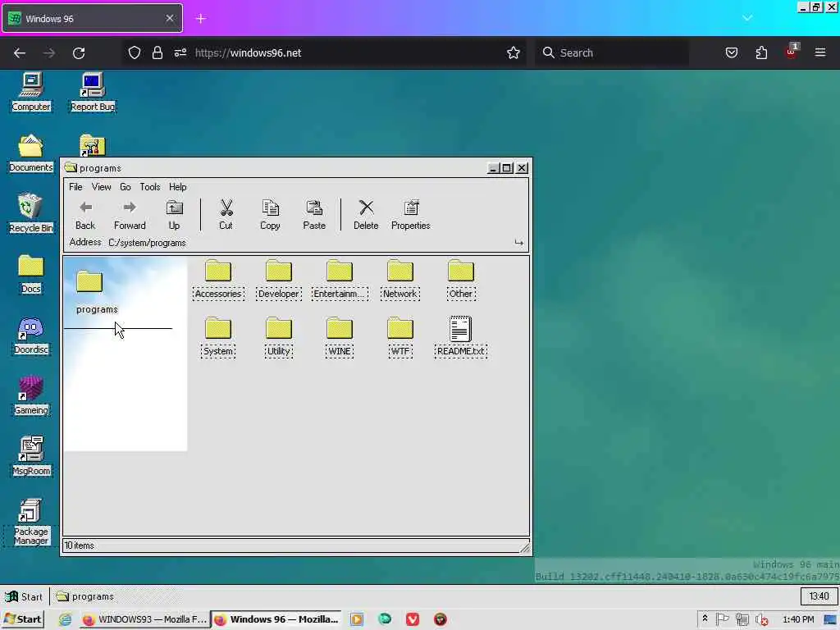Select the Utility folder

(279, 337)
